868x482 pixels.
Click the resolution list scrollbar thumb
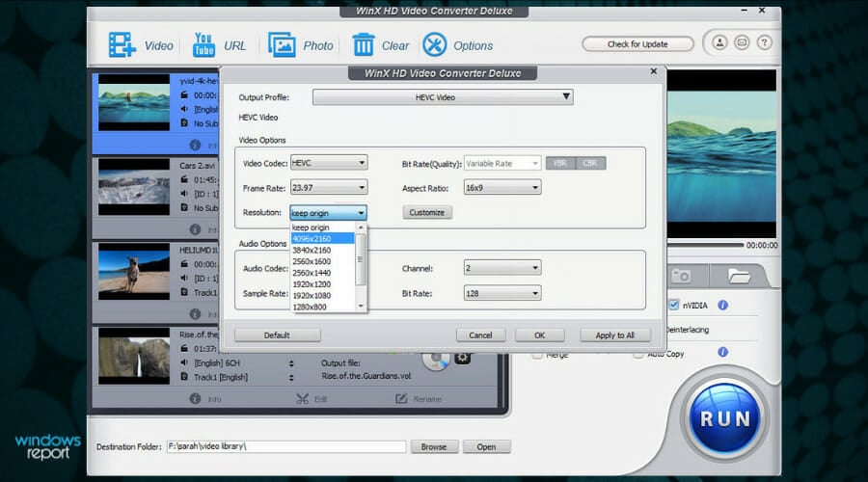(x=361, y=259)
